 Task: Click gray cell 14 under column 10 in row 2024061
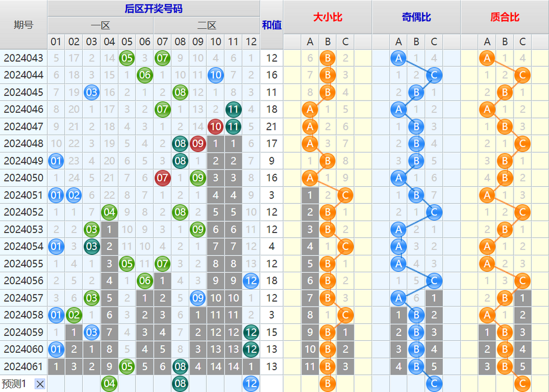tap(216, 366)
